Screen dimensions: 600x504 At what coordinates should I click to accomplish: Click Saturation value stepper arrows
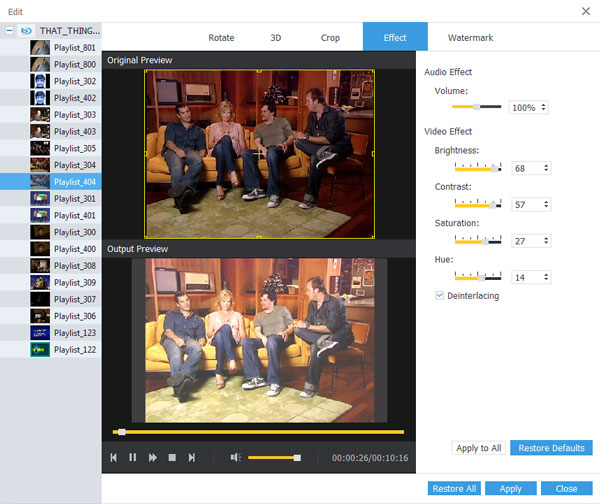[546, 241]
